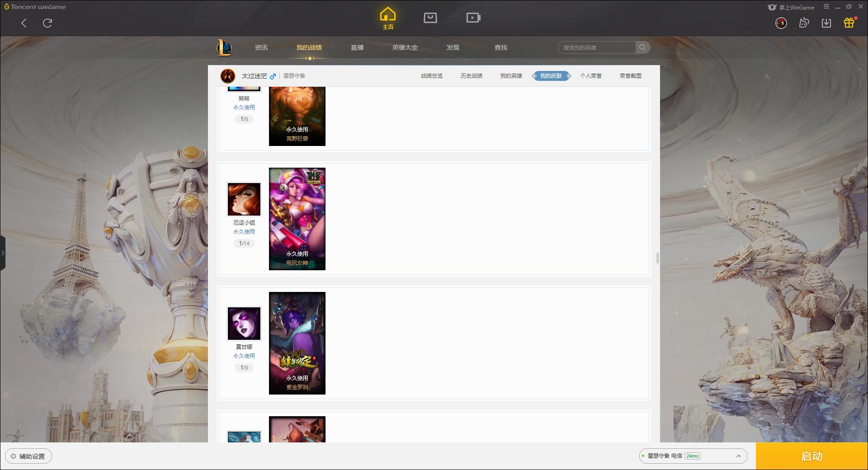
Task: Switch to 英雄大全 tab
Action: (405, 47)
